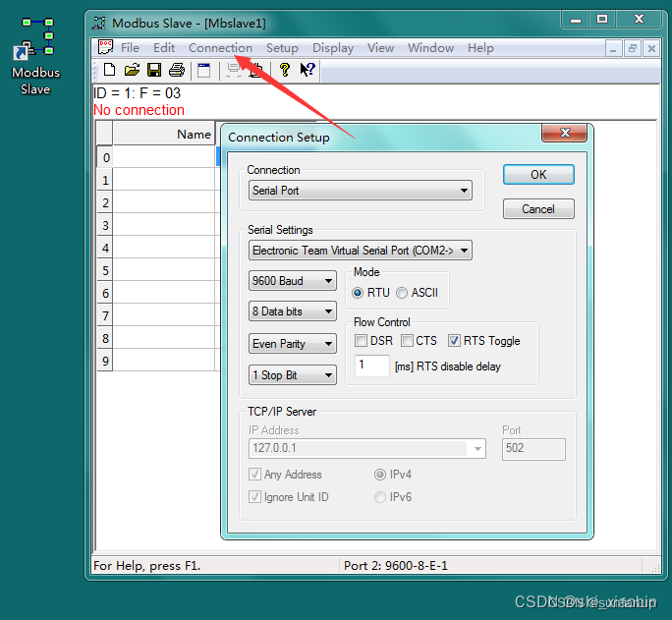The width and height of the screenshot is (672, 620).
Task: Open the Setup menu
Action: [282, 48]
